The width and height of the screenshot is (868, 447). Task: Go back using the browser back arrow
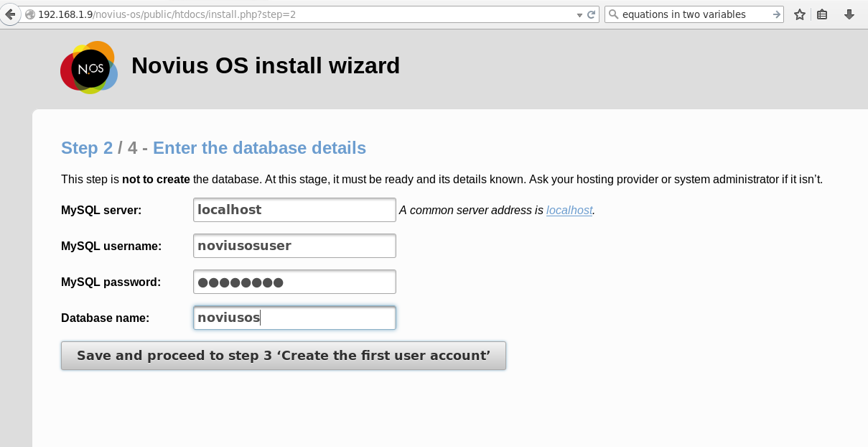point(9,14)
